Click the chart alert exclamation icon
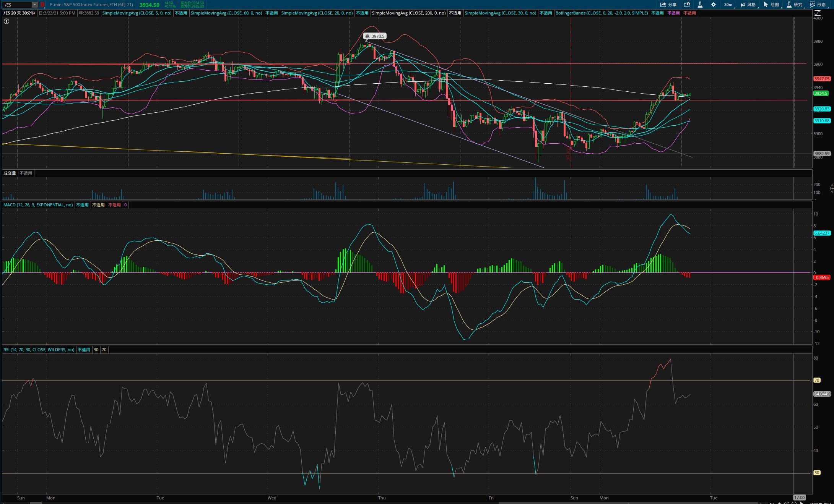The height and width of the screenshot is (504, 834). point(7,21)
